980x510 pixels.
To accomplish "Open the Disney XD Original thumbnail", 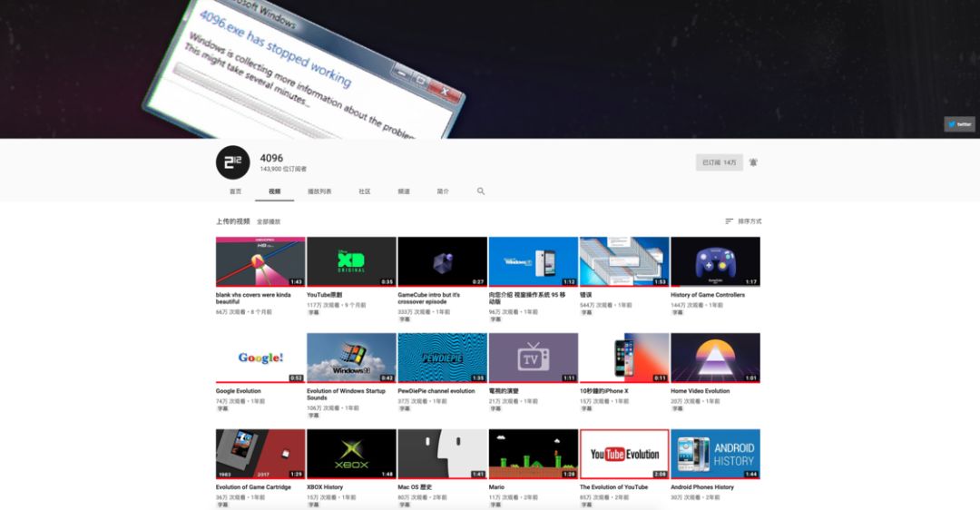I will [x=351, y=261].
